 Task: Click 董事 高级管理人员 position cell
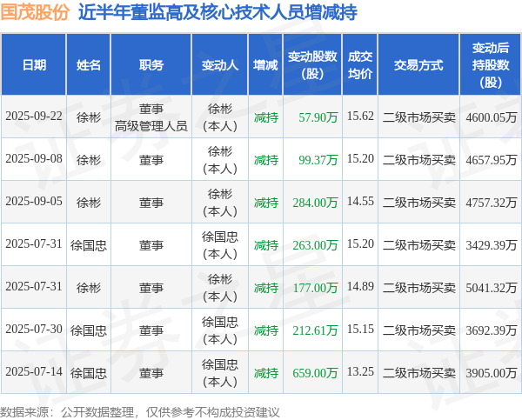pos(151,117)
